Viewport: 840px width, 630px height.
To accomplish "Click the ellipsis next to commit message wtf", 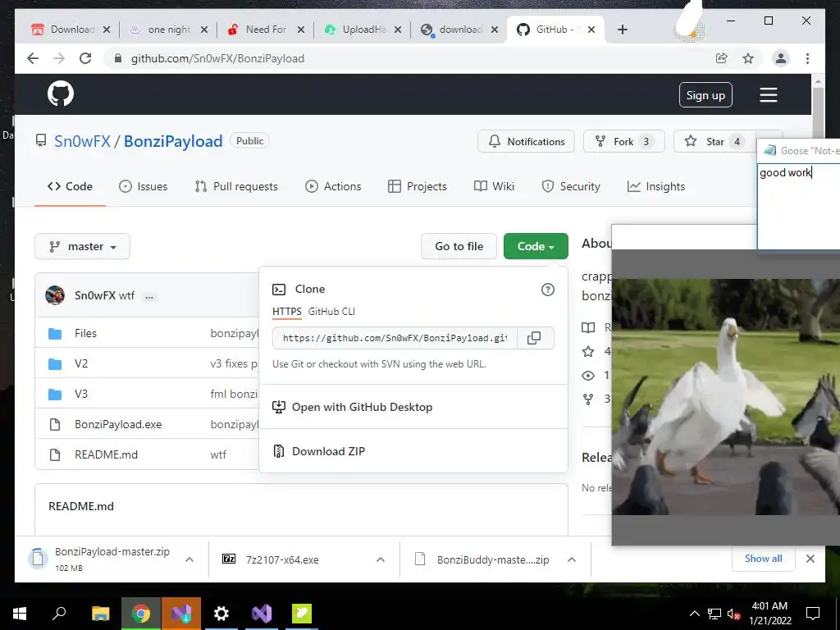I will pos(149,296).
